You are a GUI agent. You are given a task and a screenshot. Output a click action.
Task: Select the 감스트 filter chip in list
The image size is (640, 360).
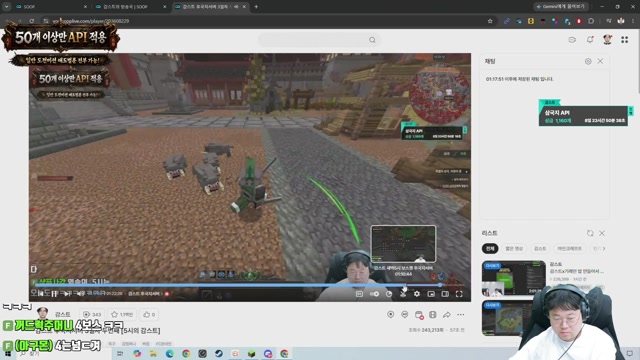[540, 248]
